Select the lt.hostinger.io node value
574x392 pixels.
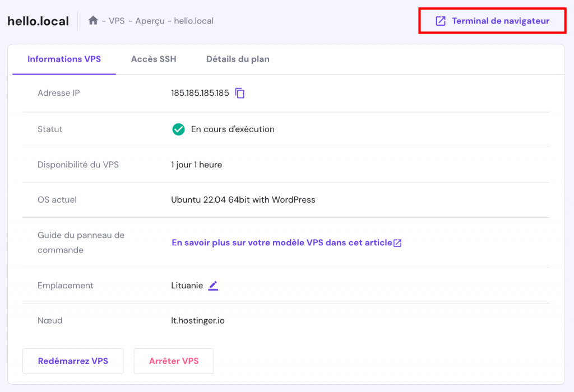coord(198,321)
